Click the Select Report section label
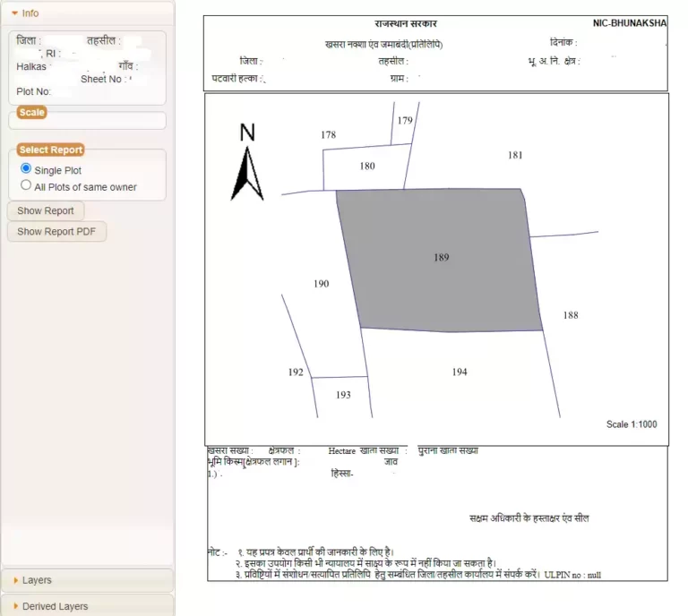Screen dimensions: 688x616 pyautogui.click(x=50, y=150)
